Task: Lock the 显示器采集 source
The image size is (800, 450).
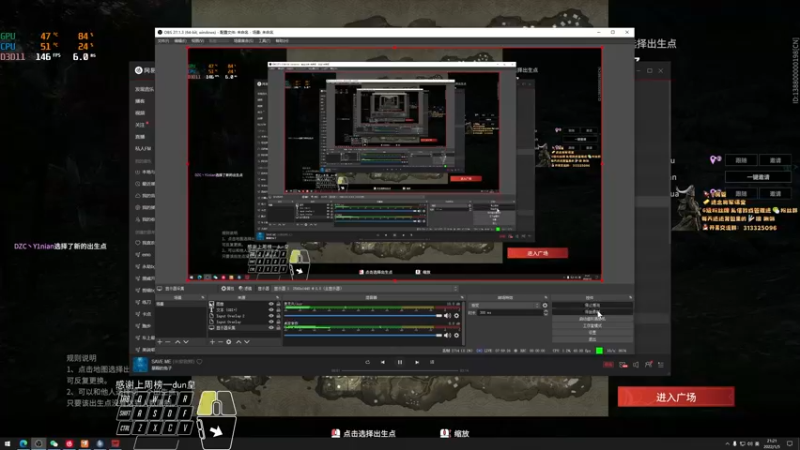Action: click(x=278, y=328)
